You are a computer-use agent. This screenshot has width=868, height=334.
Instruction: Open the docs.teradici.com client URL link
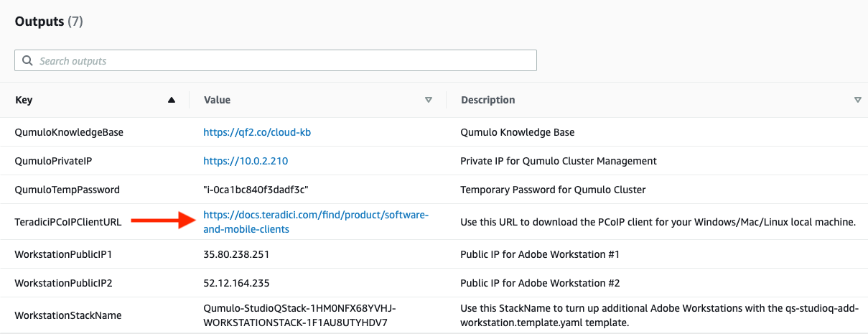click(x=316, y=222)
